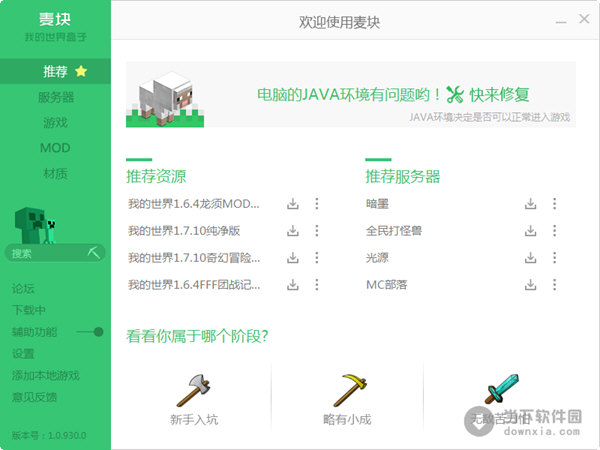Select 我的世界1.6.4龙须MOD... entry text

click(x=194, y=204)
